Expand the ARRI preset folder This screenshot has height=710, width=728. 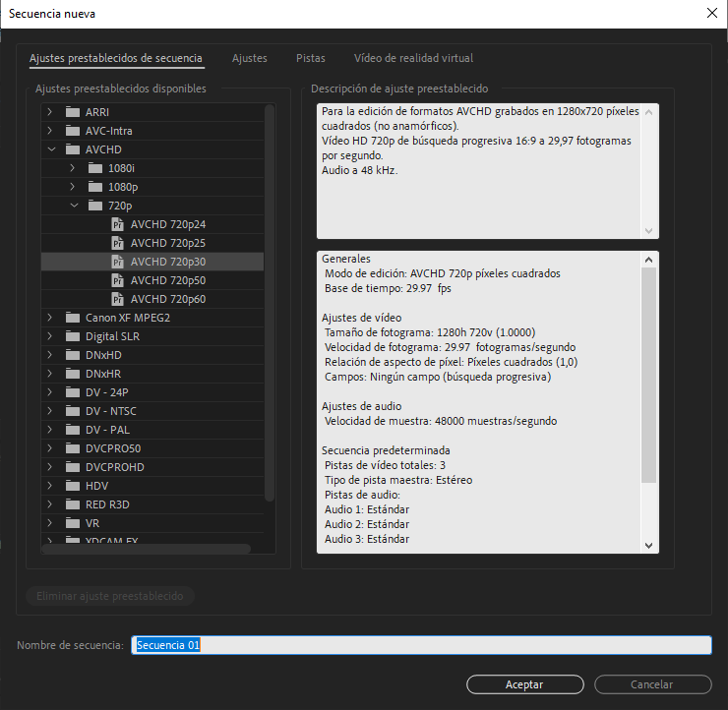(50, 112)
